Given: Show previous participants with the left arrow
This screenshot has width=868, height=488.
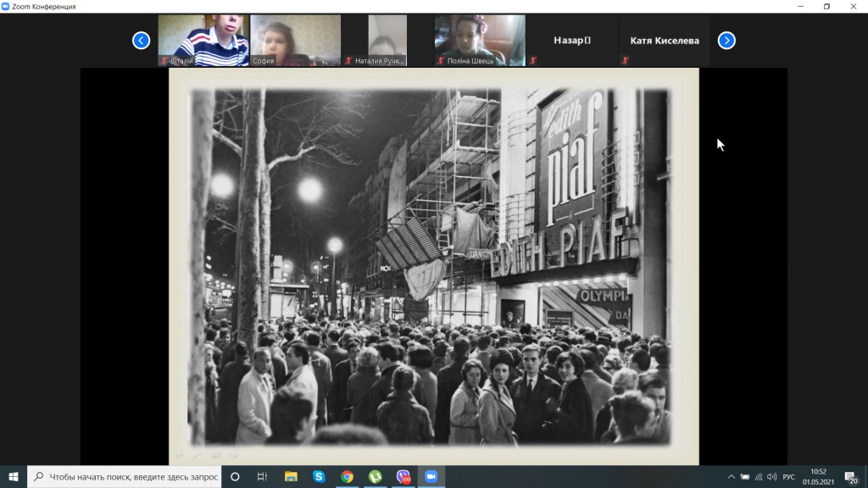Looking at the screenshot, I should 142,41.
